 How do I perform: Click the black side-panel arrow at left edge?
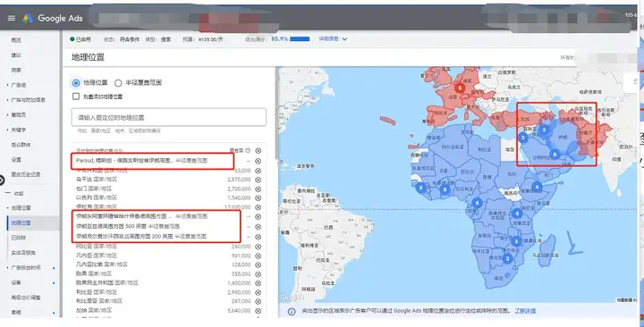[2, 180]
